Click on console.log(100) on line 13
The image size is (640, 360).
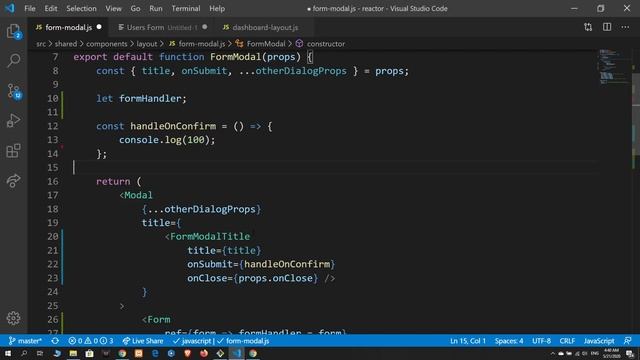167,140
